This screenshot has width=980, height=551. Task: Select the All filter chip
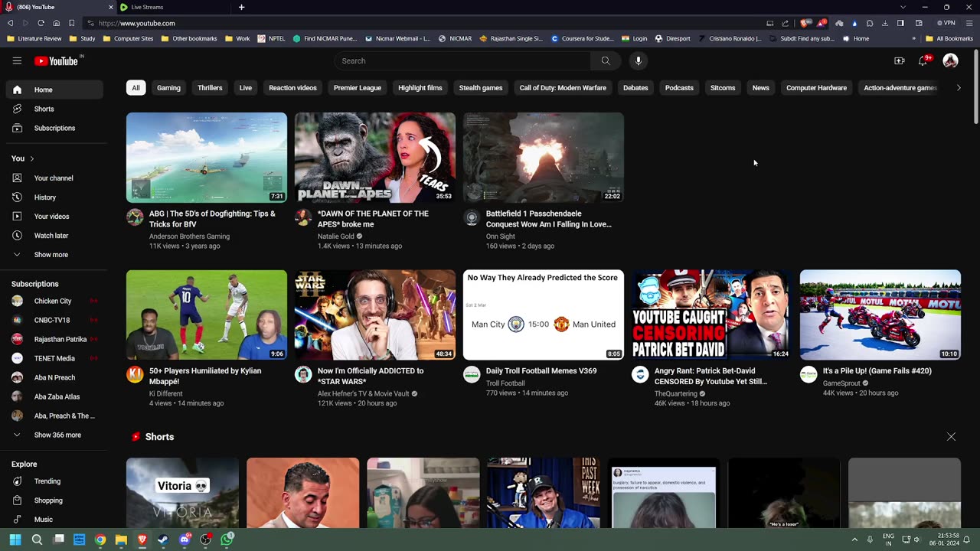(x=136, y=88)
